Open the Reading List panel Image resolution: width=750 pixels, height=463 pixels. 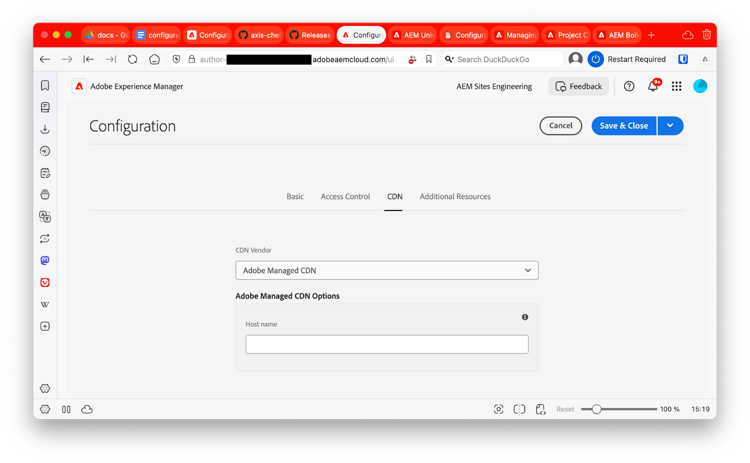[45, 107]
